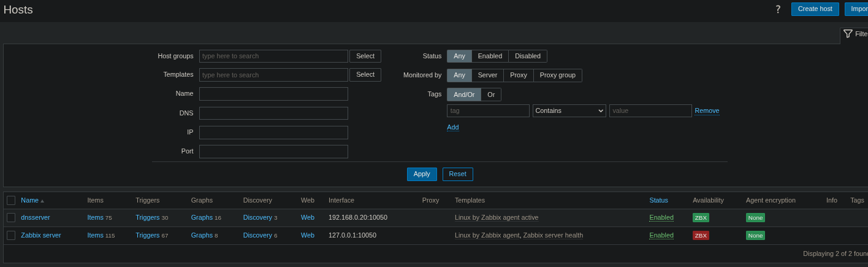Switch tag evaluation to Or
Viewport: 868px width, 267px height.
(x=491, y=95)
